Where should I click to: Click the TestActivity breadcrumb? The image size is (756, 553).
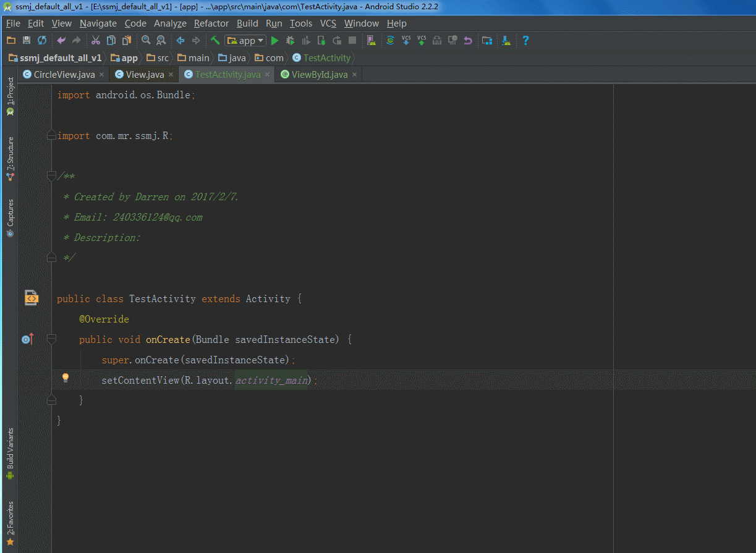321,57
